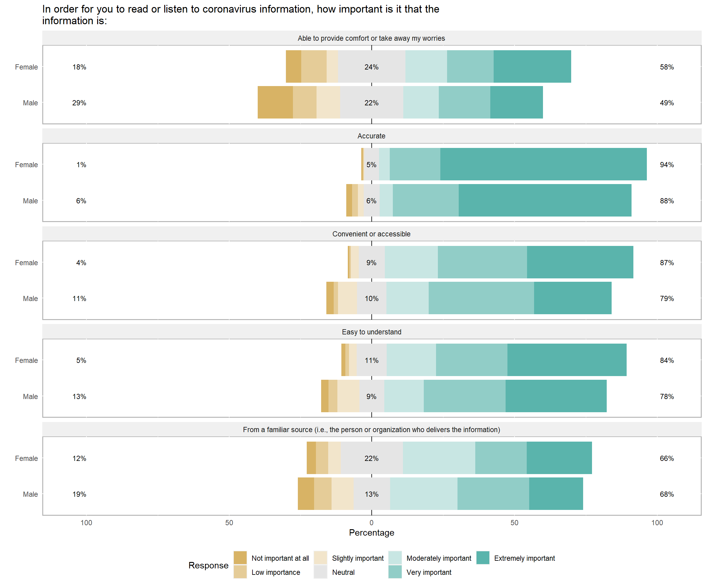Screen dimensions: 706x588
Task: Click the 94% label in the Accurate panel
Action: click(x=667, y=165)
